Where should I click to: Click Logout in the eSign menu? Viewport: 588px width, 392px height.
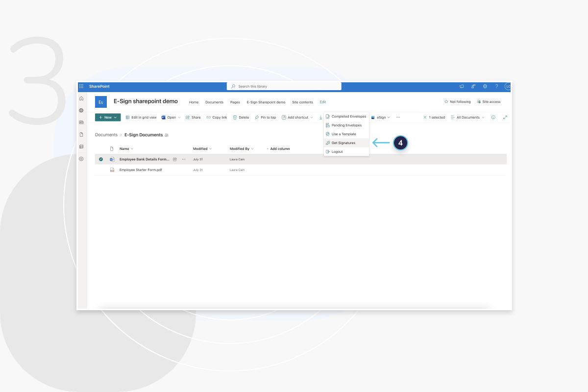tap(346, 152)
